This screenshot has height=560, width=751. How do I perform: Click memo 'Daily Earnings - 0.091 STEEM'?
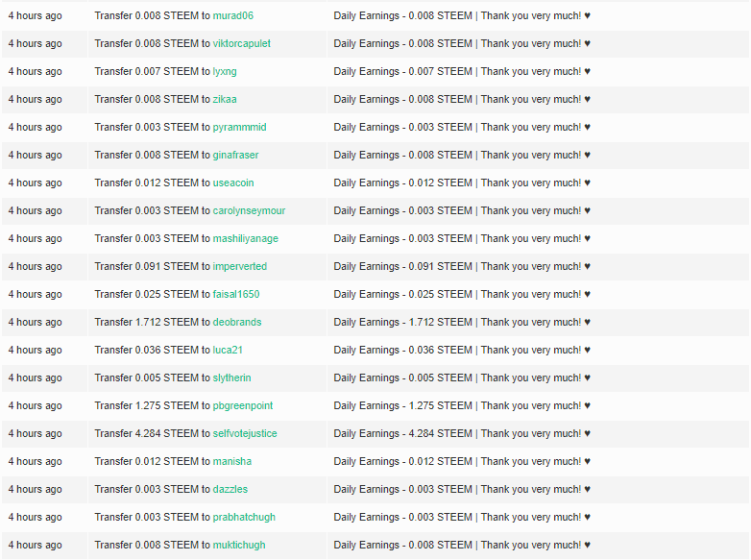tap(402, 266)
